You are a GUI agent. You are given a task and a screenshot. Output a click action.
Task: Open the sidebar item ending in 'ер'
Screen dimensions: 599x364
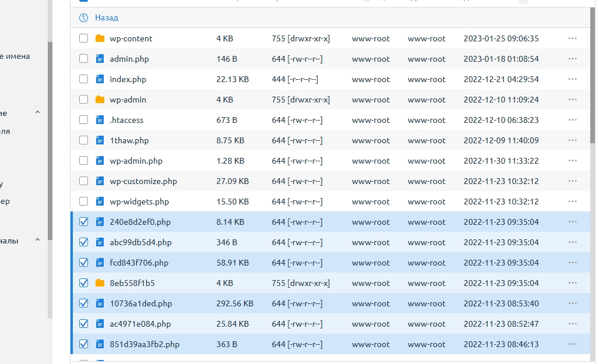click(x=5, y=202)
